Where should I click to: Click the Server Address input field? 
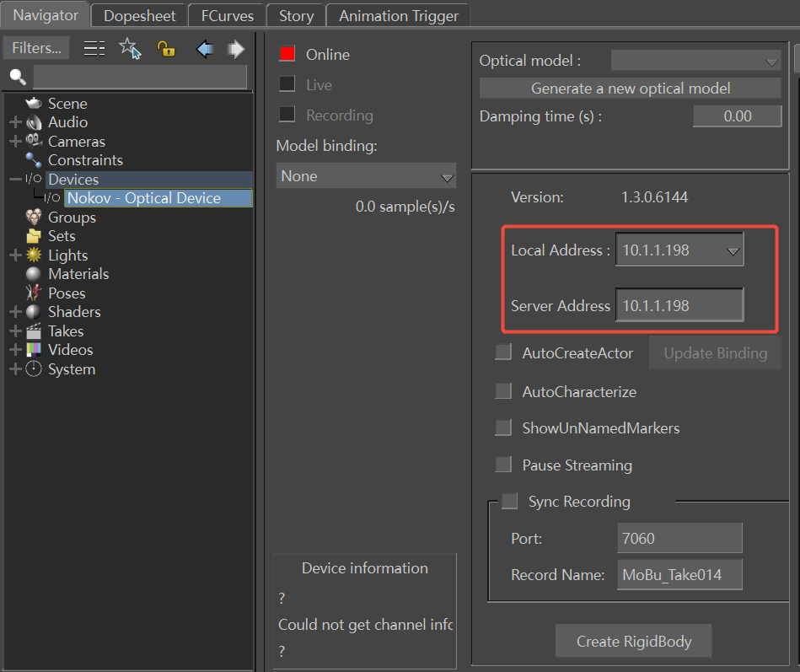tap(679, 305)
